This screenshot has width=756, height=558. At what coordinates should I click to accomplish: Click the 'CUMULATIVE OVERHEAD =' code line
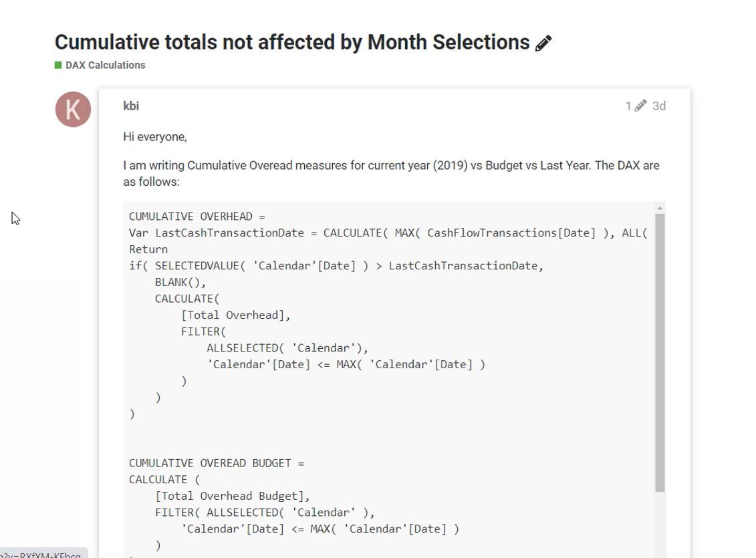[197, 217]
